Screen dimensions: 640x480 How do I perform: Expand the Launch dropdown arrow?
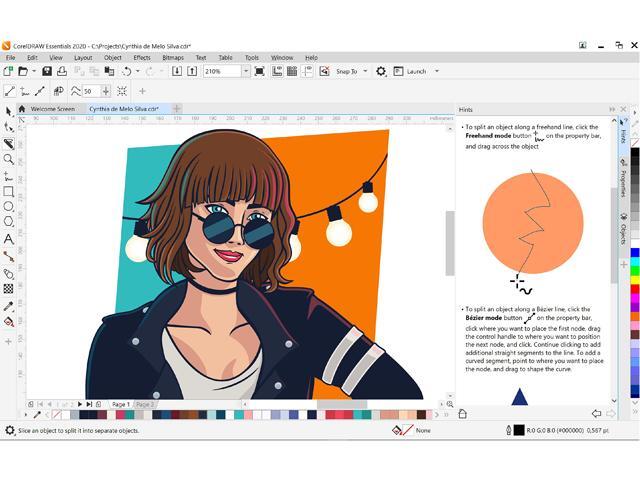click(x=437, y=71)
